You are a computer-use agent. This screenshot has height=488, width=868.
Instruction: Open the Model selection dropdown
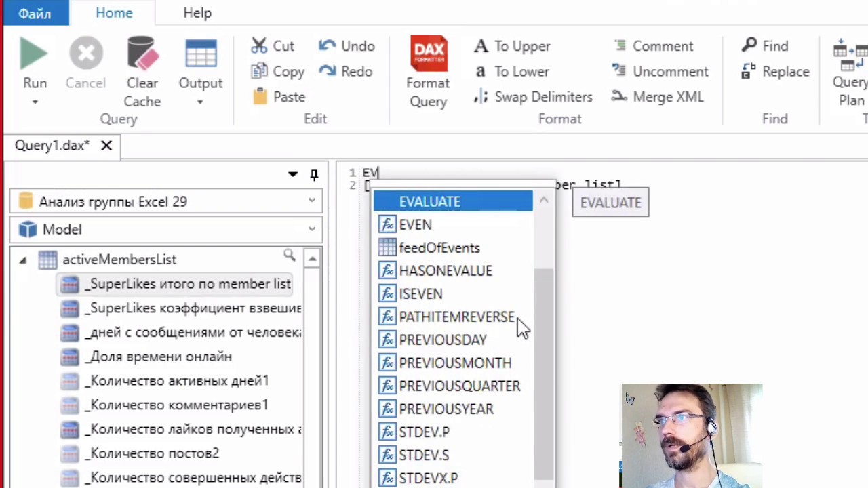(x=166, y=229)
